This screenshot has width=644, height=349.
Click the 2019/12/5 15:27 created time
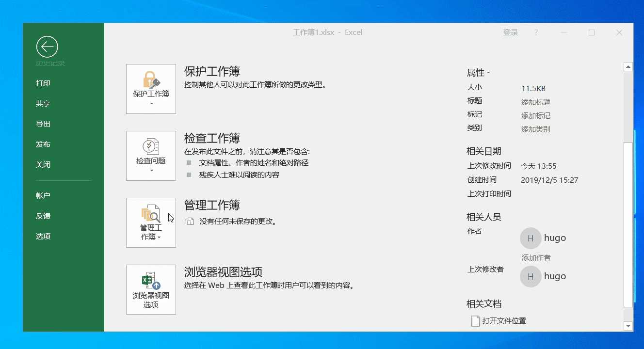pos(549,180)
